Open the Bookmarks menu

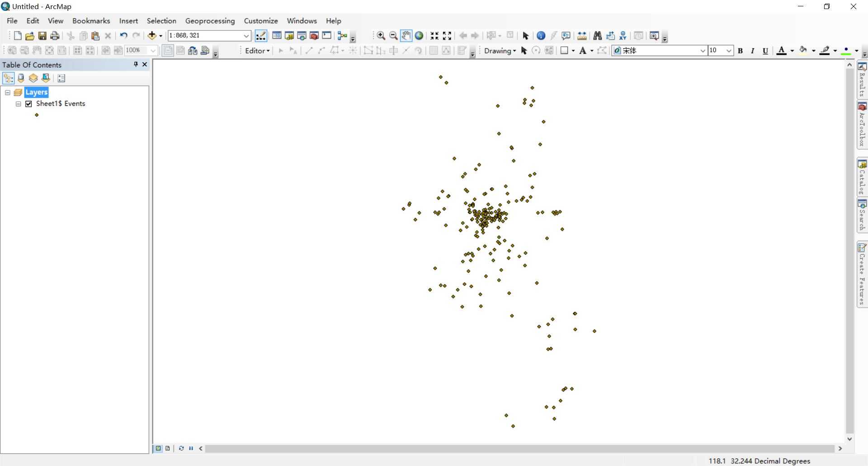[x=91, y=21]
